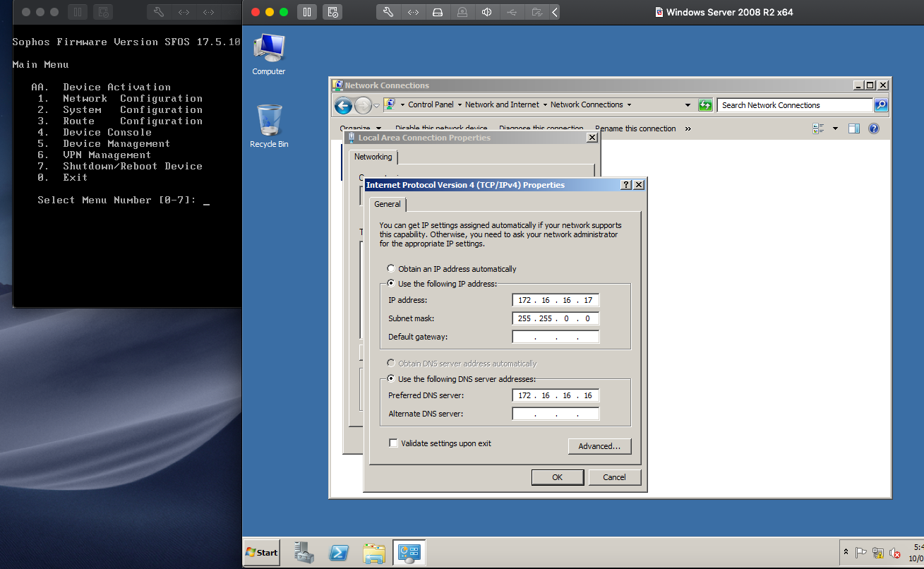The height and width of the screenshot is (569, 924).
Task: Click the Change your view icon
Action: click(819, 128)
